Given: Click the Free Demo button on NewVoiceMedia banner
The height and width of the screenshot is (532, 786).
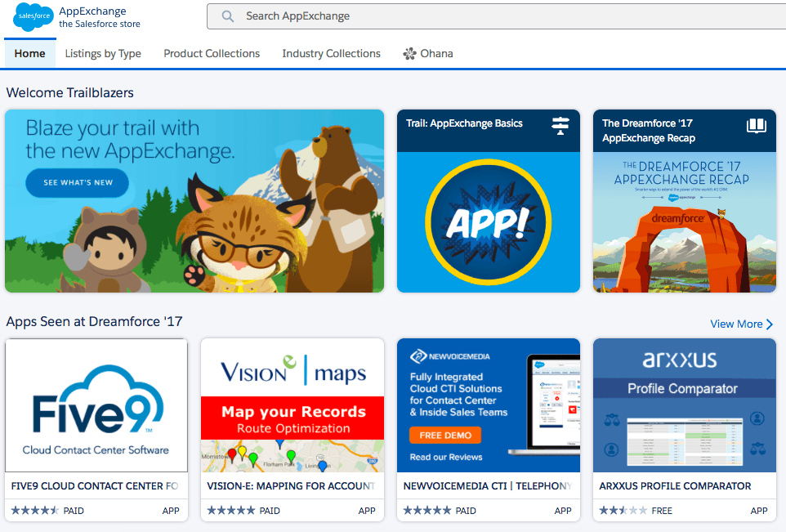Looking at the screenshot, I should click(445, 436).
